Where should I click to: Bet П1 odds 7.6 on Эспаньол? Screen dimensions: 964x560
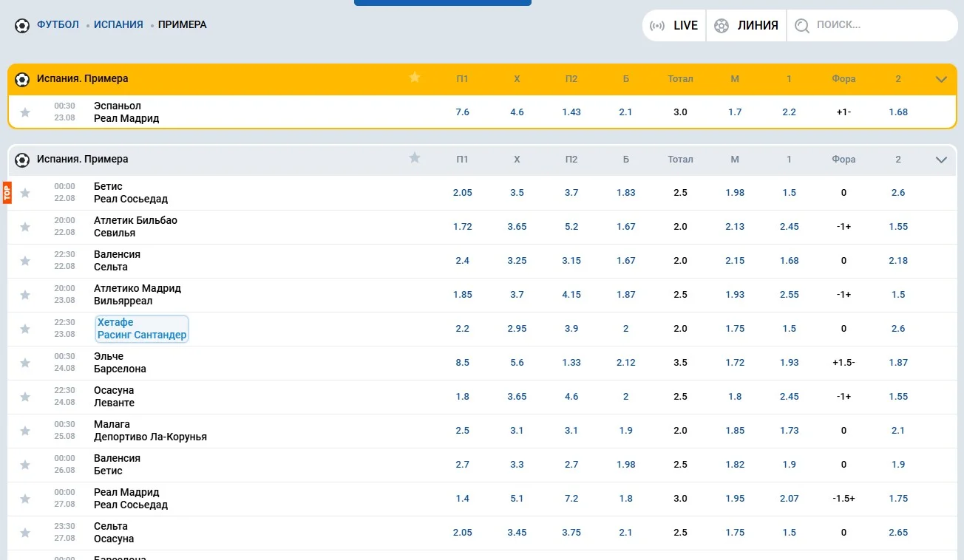(463, 112)
